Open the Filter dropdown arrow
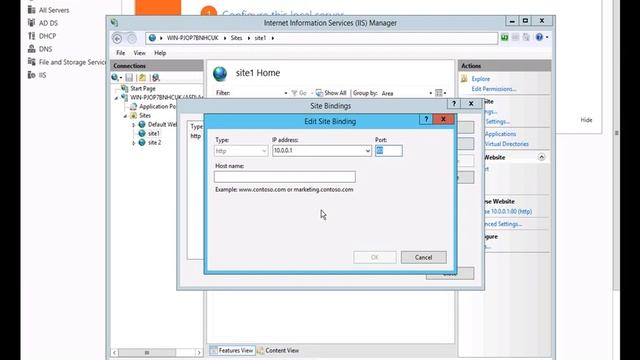The height and width of the screenshot is (360, 640). 286,93
